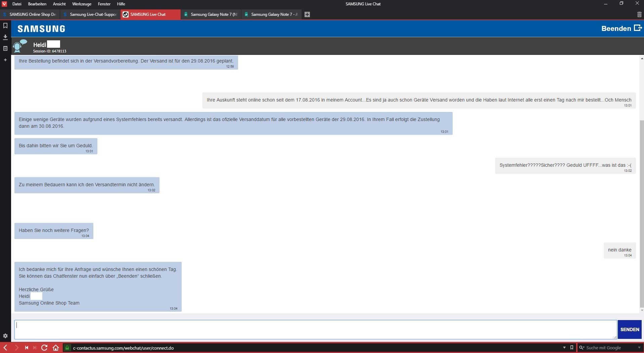Screen dimensions: 644x353
Task: Click the 'nein danke' reply bubble
Action: (619, 250)
